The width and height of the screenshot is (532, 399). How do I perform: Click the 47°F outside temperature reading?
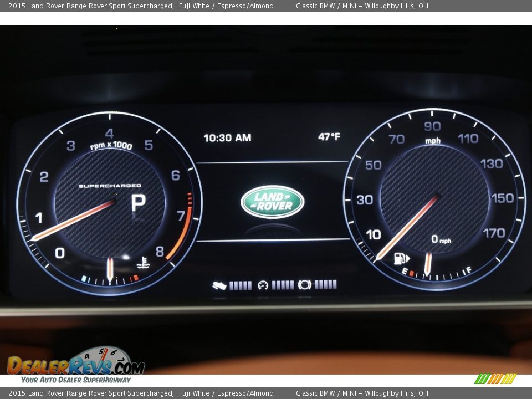click(x=329, y=137)
